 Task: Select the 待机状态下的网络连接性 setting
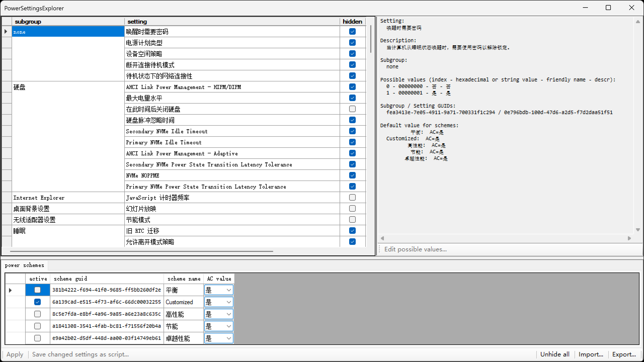[x=232, y=76]
